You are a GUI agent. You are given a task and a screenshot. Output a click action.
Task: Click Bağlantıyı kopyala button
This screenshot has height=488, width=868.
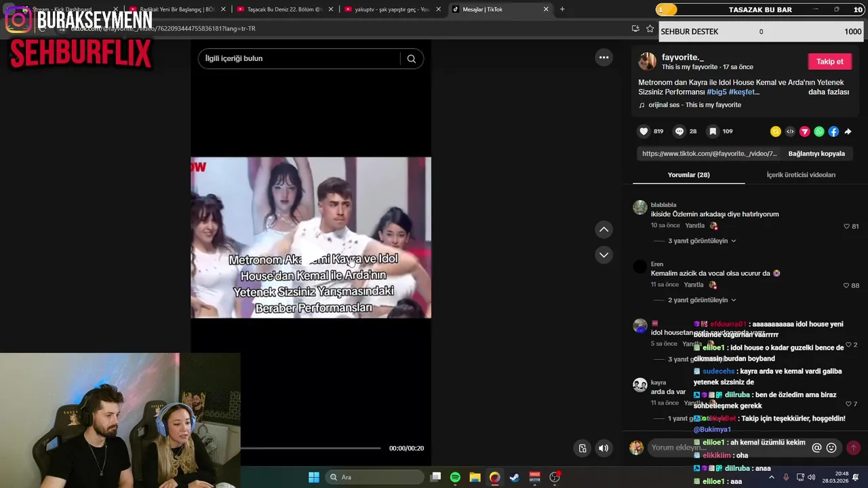coord(816,154)
